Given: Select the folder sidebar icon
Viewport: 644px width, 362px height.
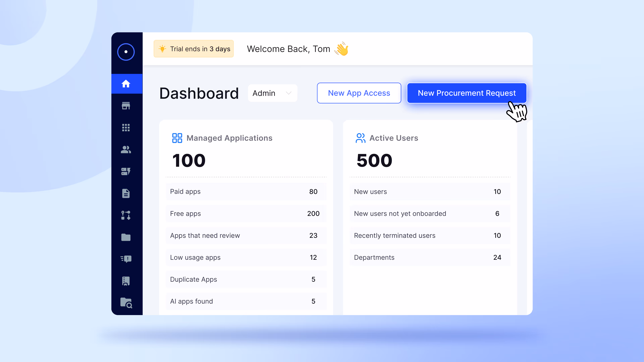Looking at the screenshot, I should point(126,237).
